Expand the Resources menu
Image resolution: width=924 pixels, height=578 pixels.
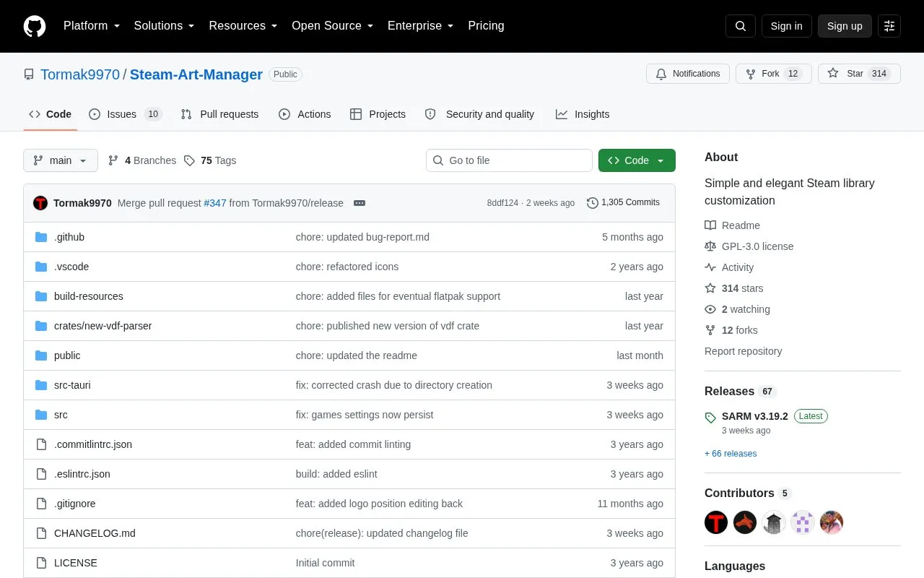coord(243,26)
